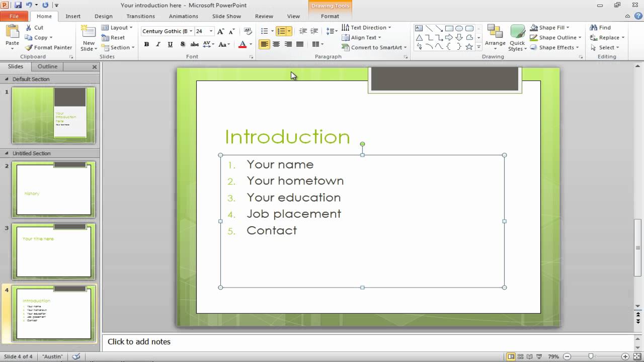Switch to the Outline pane tab

click(x=48, y=66)
